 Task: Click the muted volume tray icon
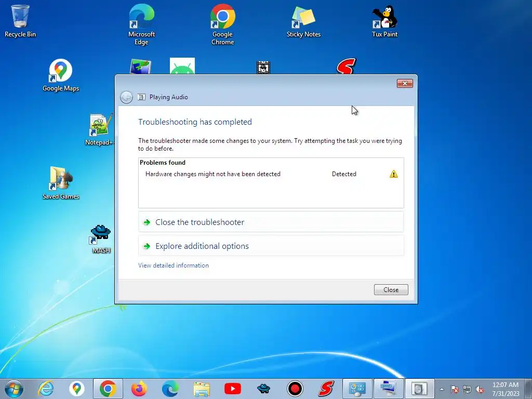pyautogui.click(x=480, y=389)
